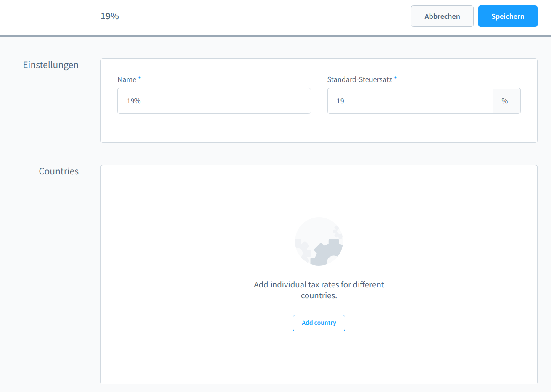Click the required asterisk next to Name

[139, 79]
